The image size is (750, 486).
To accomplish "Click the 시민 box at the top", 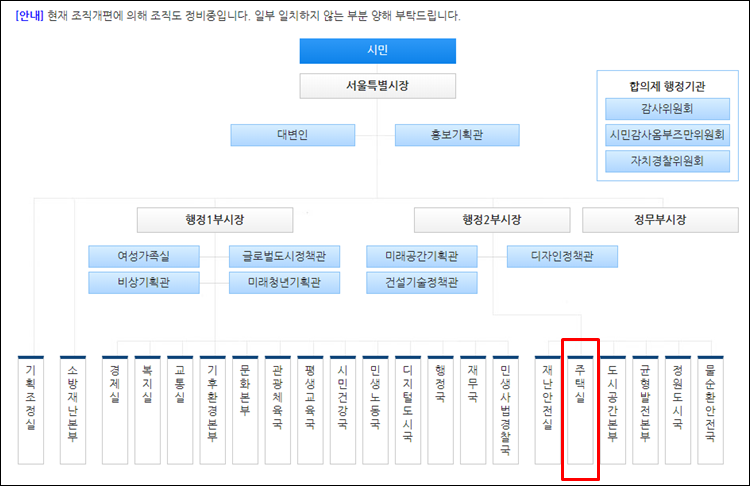I will click(377, 51).
